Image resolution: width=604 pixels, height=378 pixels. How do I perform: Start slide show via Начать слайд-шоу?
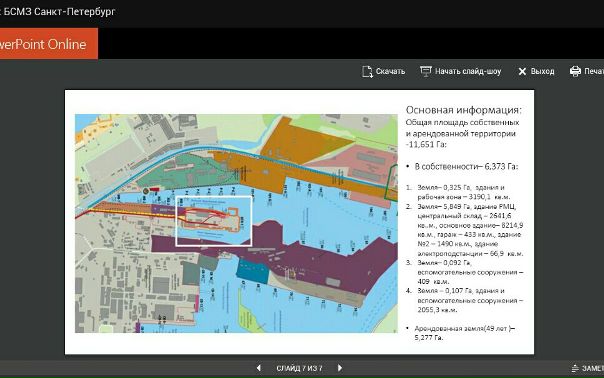click(468, 71)
